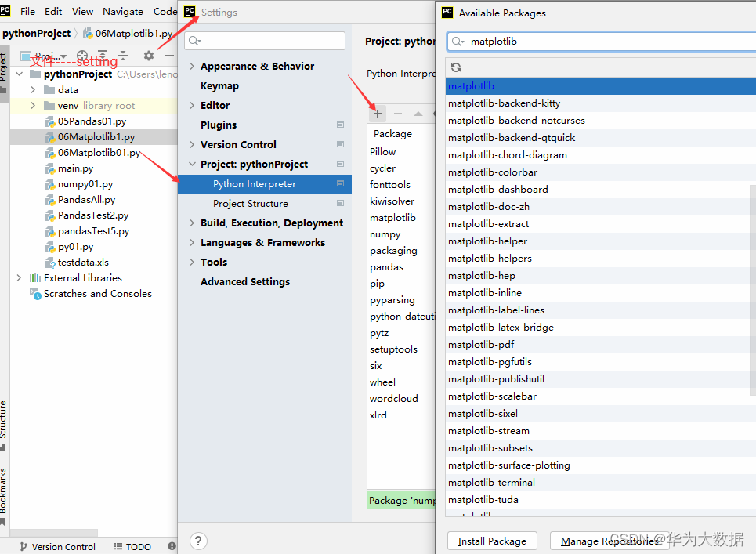Screen dimensions: 756x554
Task: Click the magnifier icon in Available Packages search
Action: (x=457, y=42)
